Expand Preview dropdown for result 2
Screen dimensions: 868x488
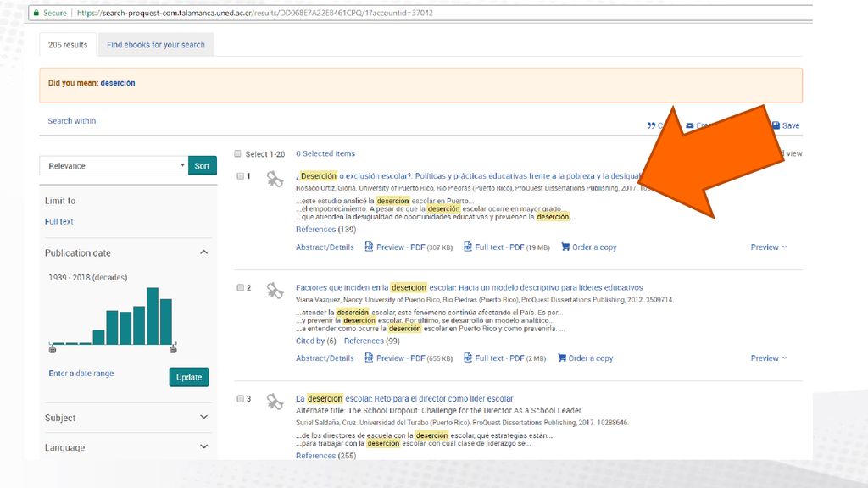768,358
